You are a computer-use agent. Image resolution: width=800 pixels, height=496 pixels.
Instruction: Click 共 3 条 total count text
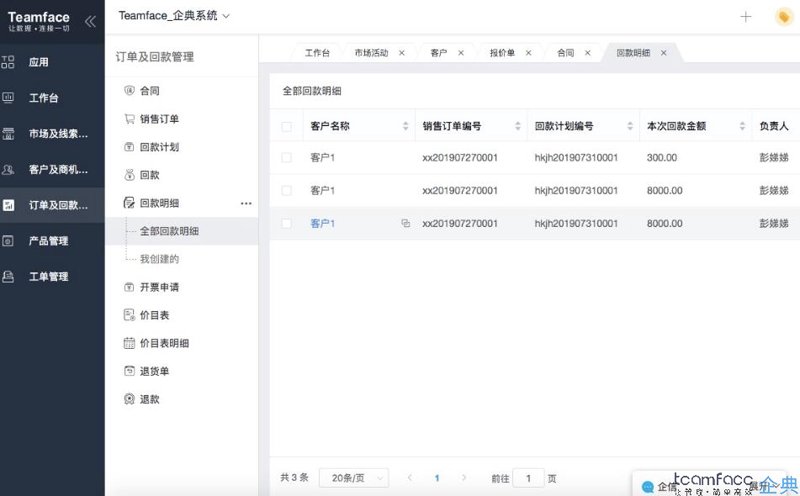click(294, 478)
